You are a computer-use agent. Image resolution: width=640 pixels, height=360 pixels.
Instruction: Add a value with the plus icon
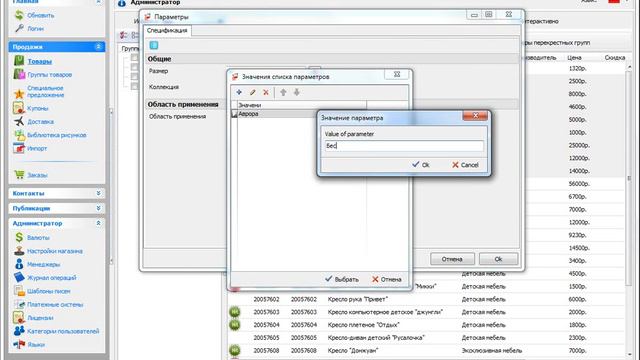[x=239, y=92]
